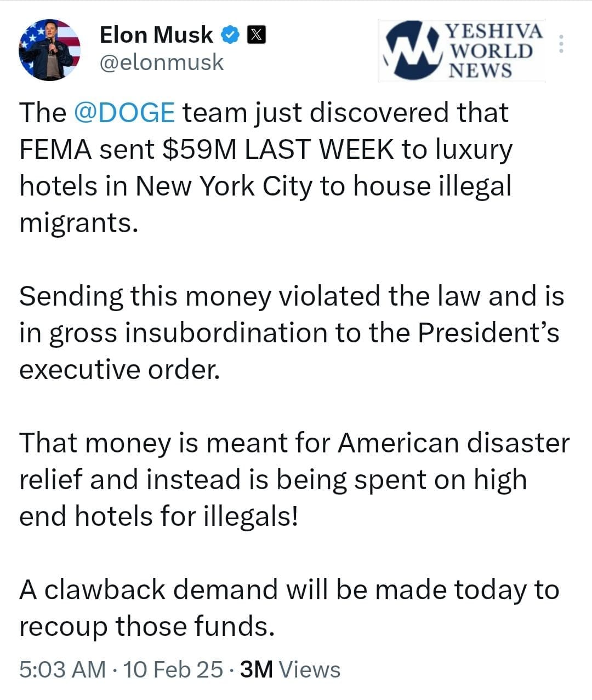
Task: Click the "executive order." text
Action: [119, 369]
